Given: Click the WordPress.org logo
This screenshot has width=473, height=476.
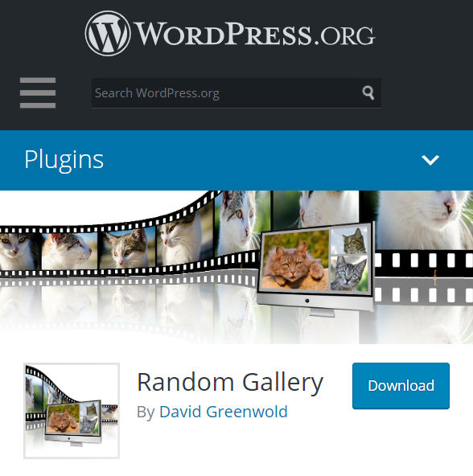Looking at the screenshot, I should [x=230, y=34].
